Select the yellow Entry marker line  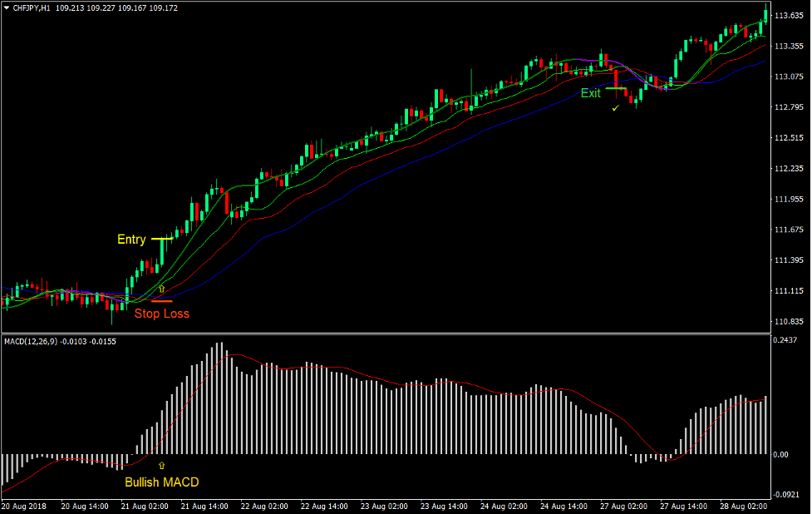164,240
